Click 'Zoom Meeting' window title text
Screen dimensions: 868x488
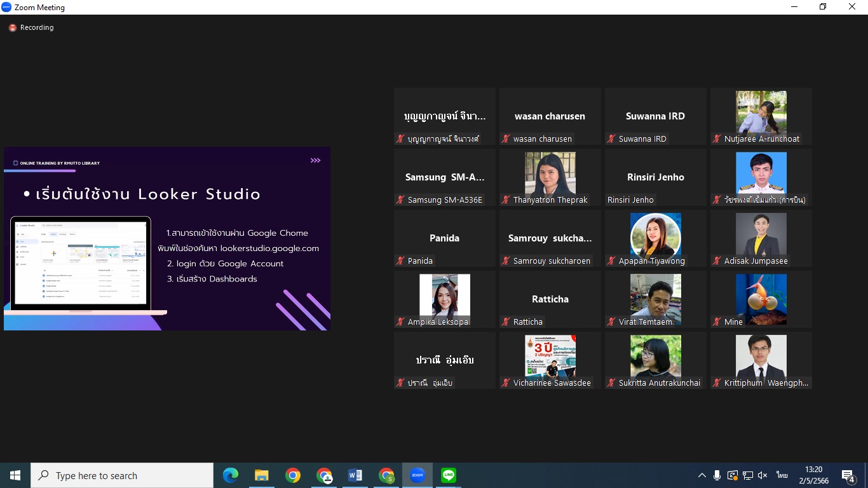tap(39, 8)
